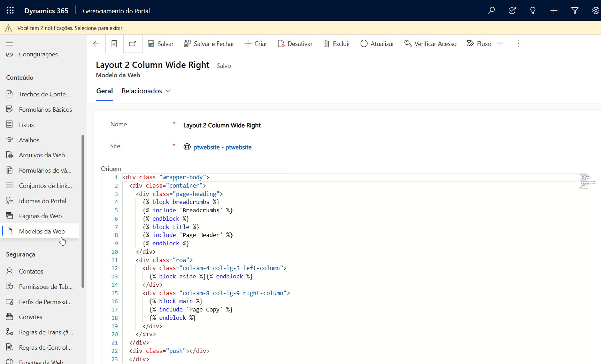Open the Fluxo command
The width and height of the screenshot is (601, 364).
point(479,44)
